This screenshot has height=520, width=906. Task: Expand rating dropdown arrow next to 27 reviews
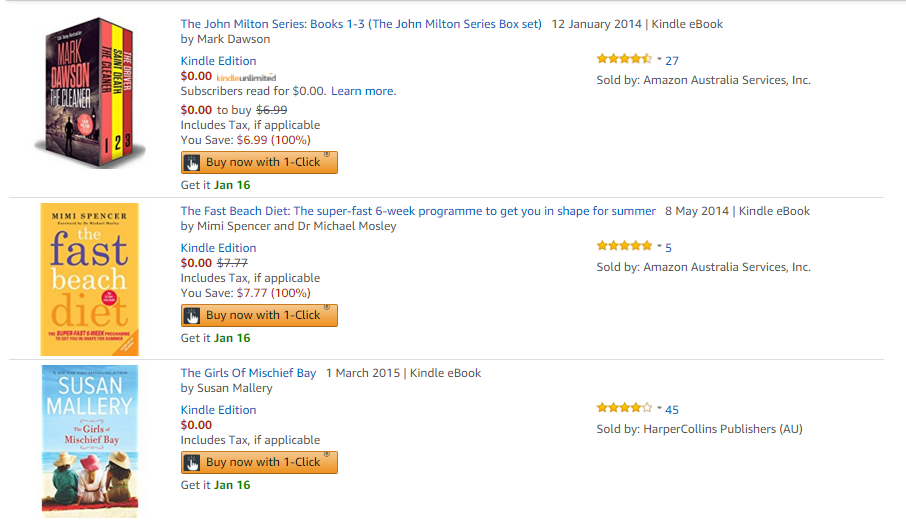point(659,59)
